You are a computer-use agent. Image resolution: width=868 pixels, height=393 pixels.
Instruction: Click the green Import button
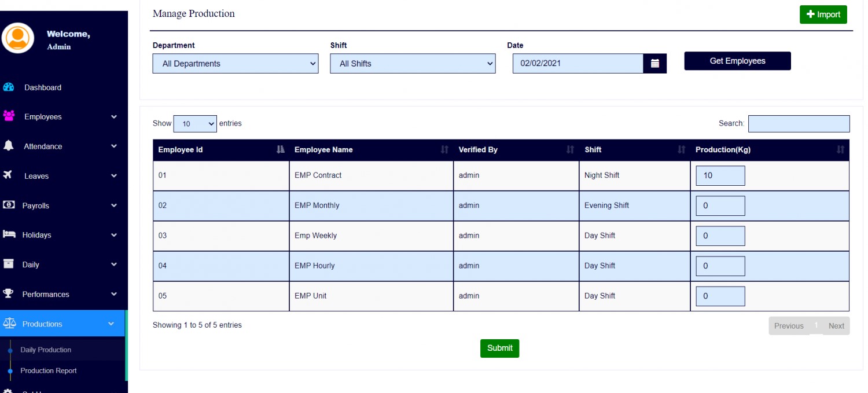[823, 14]
